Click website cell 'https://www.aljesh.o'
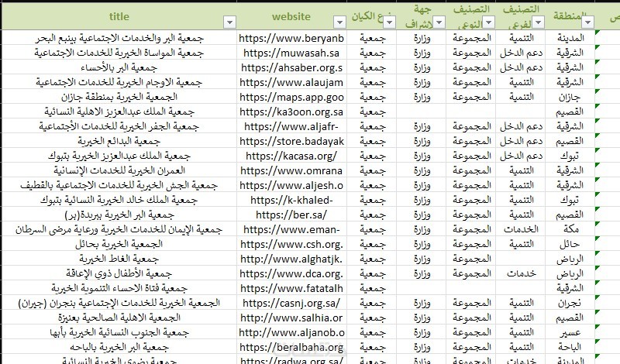This screenshot has height=364, width=620. pyautogui.click(x=291, y=185)
